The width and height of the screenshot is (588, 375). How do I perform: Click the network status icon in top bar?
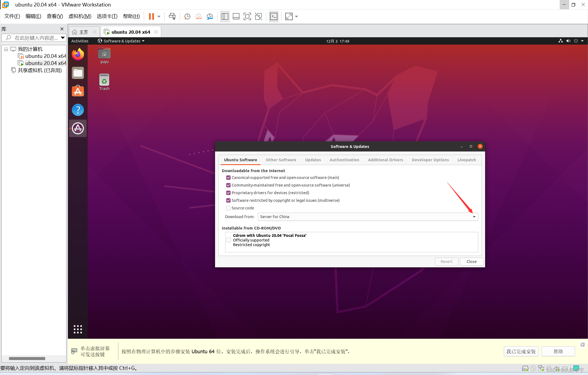pos(561,41)
